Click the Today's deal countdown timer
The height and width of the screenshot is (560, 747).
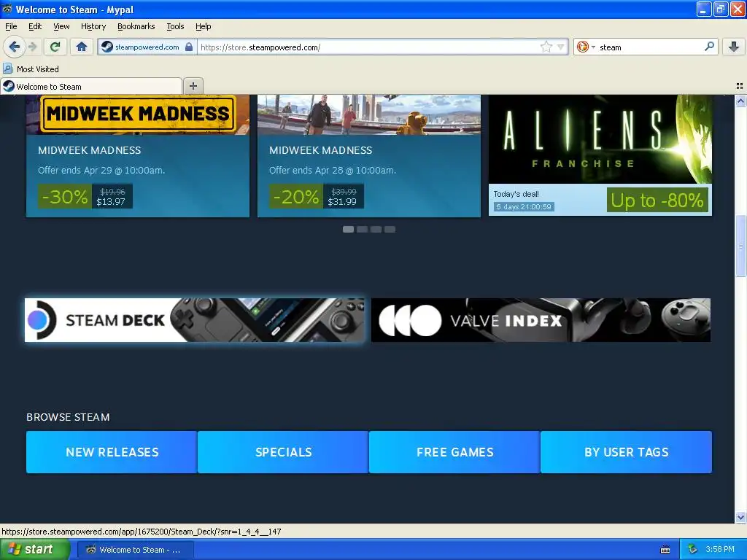(x=524, y=206)
